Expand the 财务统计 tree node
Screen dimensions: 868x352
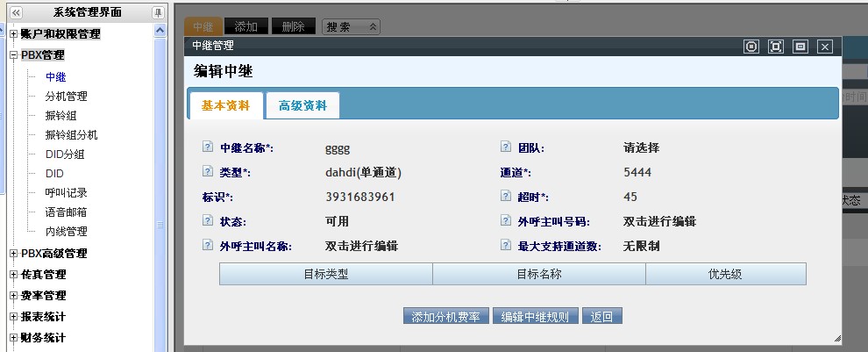[x=14, y=338]
